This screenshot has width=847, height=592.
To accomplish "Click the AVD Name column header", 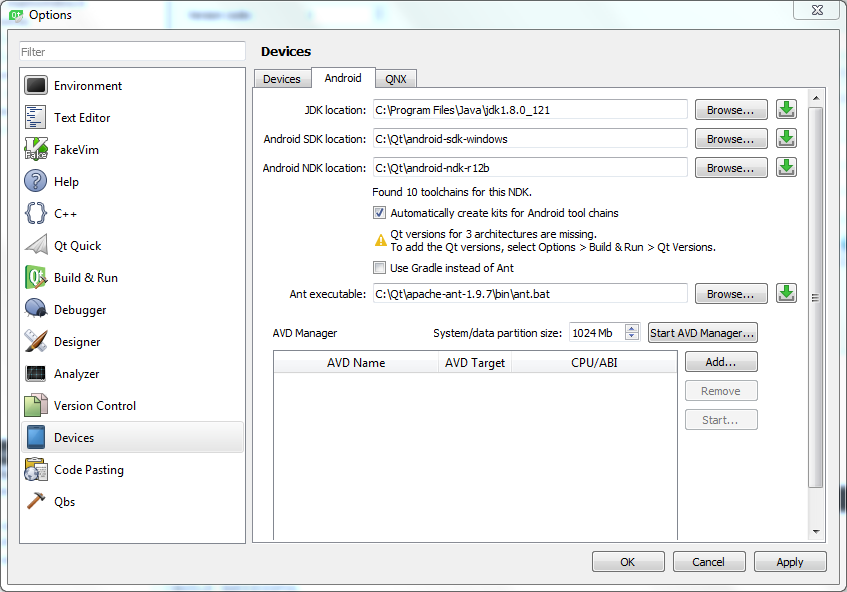I will 356,362.
